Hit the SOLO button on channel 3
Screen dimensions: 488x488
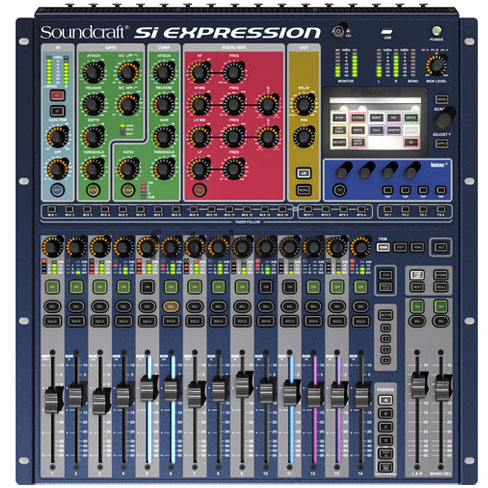(100, 321)
